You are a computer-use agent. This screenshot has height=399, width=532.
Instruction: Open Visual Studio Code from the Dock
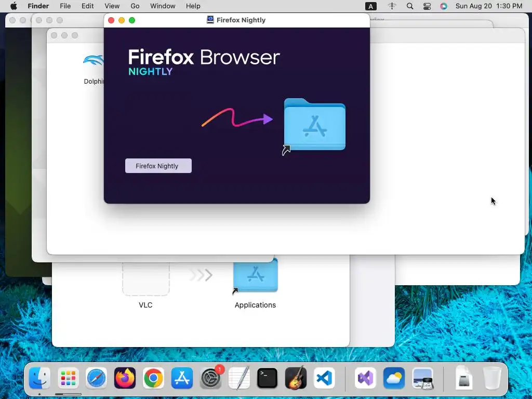pyautogui.click(x=324, y=378)
